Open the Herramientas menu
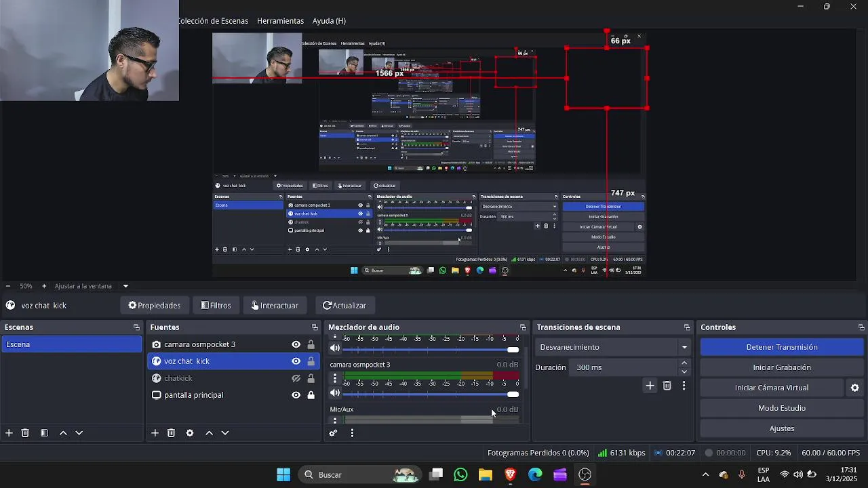 coord(280,21)
